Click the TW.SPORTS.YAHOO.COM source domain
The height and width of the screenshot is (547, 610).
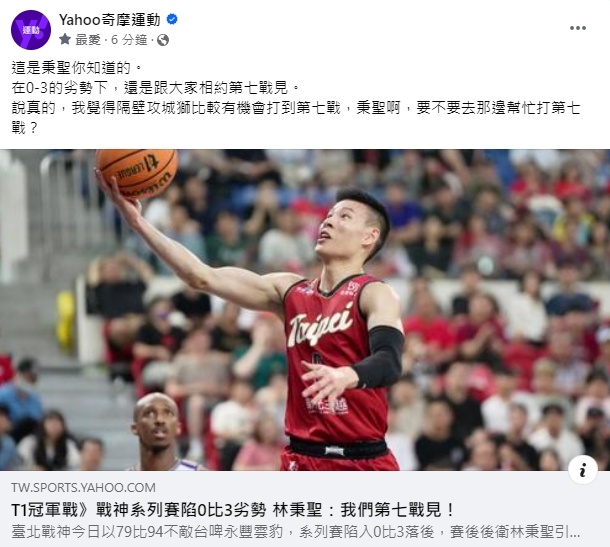[x=84, y=487]
